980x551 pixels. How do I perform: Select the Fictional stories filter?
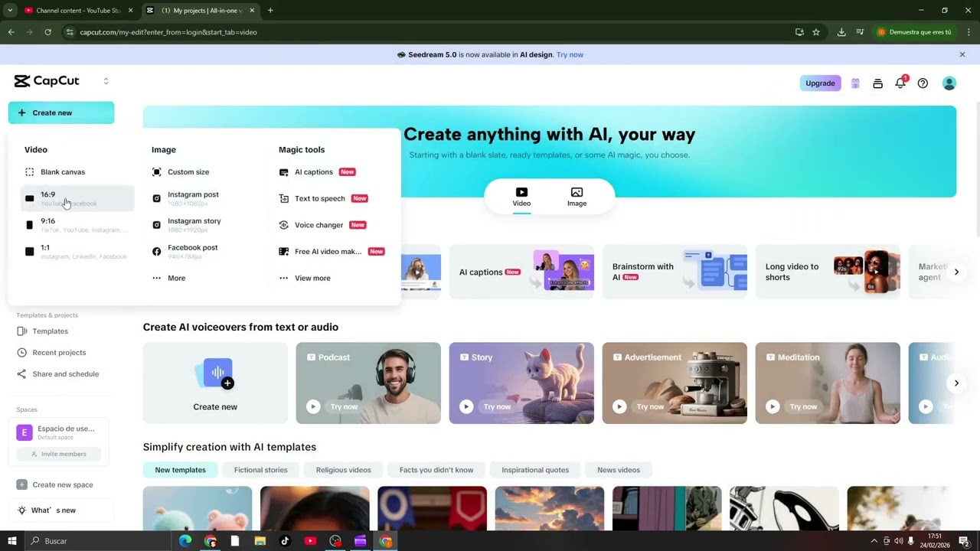pos(261,470)
